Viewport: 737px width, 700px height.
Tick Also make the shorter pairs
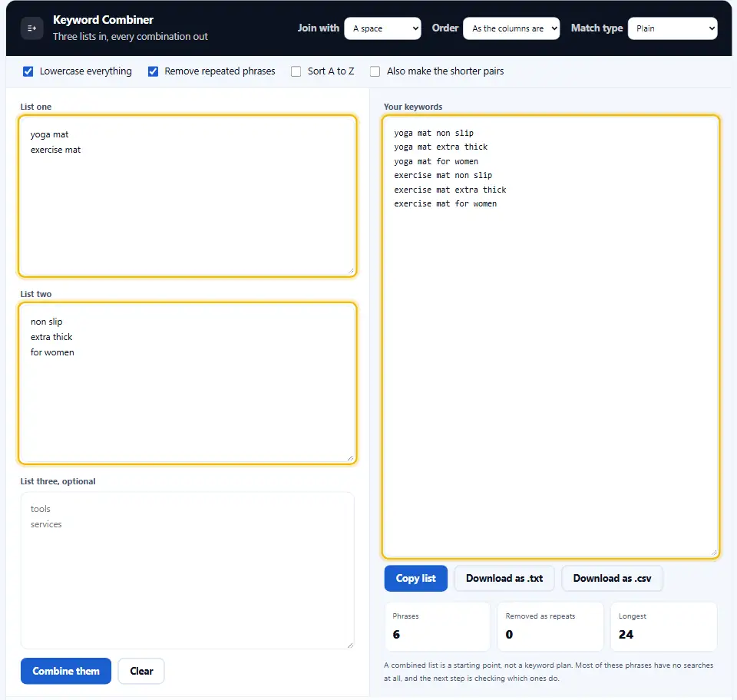[375, 71]
